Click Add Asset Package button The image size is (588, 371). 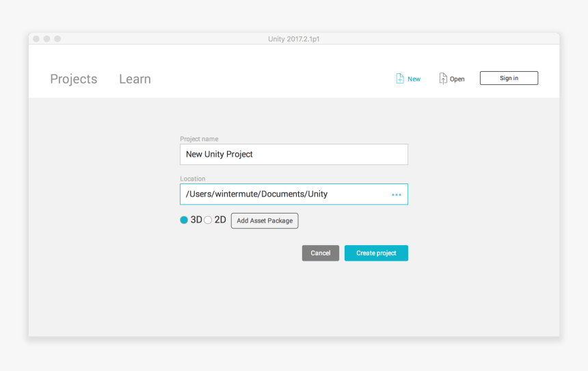pos(265,221)
